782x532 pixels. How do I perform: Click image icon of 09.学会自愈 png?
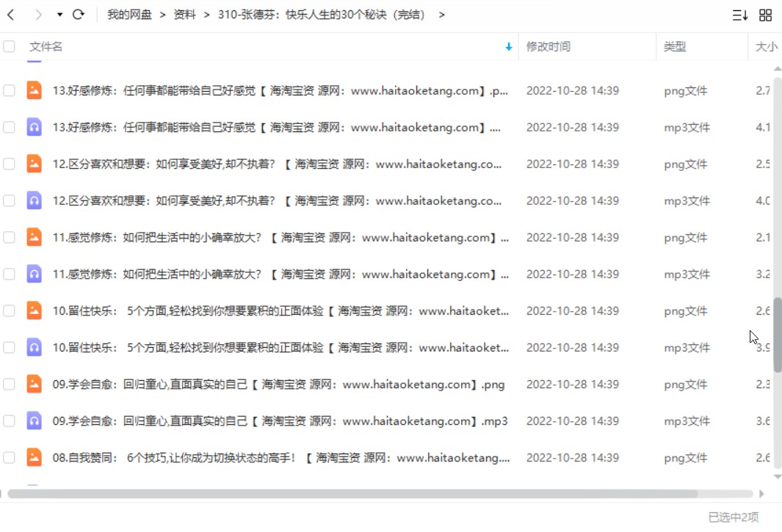click(34, 384)
